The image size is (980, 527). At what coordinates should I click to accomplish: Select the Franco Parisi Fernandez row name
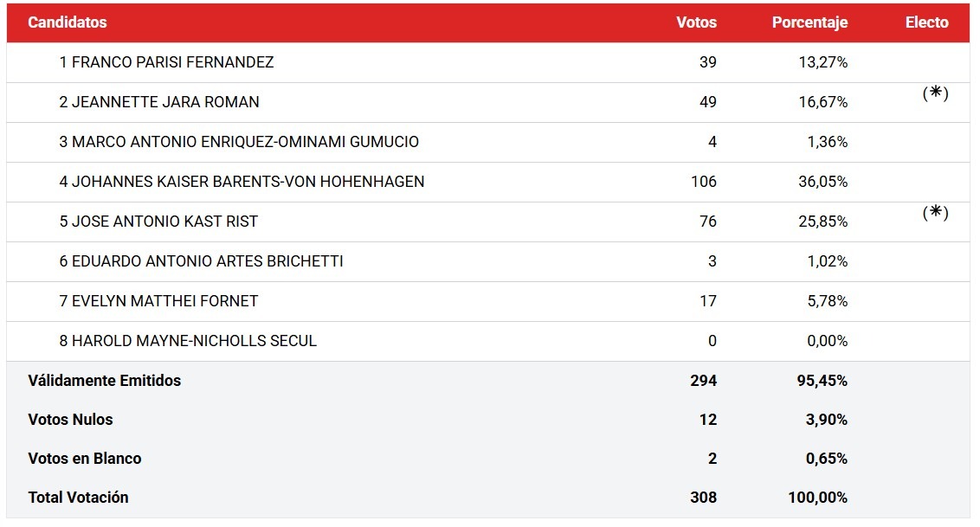click(166, 62)
